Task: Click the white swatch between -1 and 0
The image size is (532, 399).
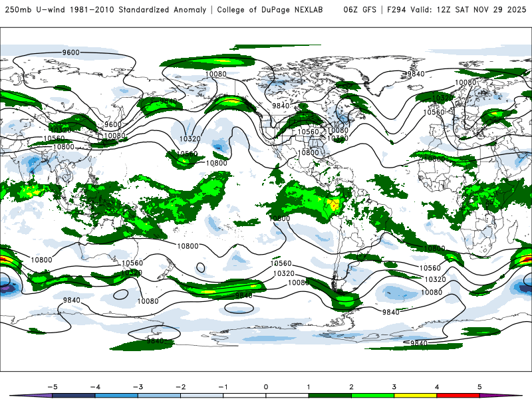Action: pos(245,396)
